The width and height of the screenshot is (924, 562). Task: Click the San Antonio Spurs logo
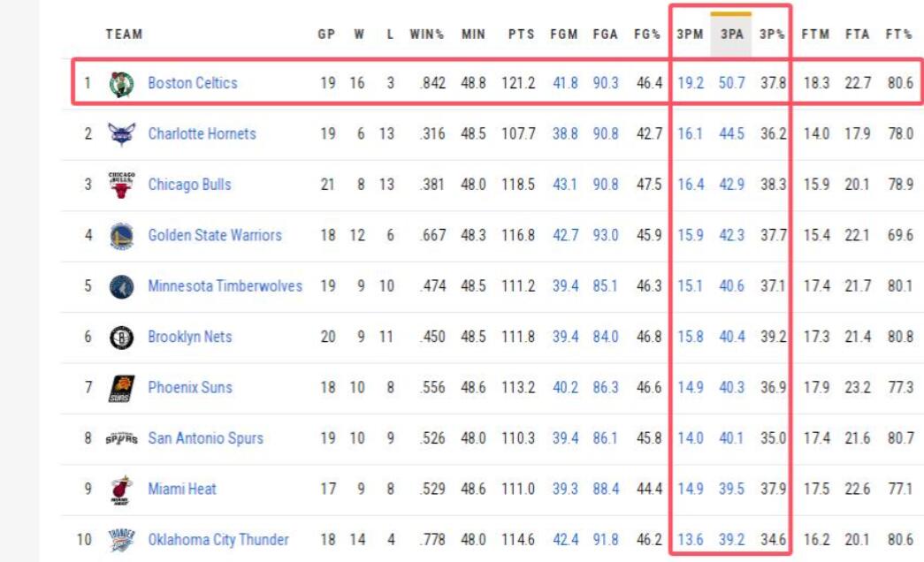(121, 438)
